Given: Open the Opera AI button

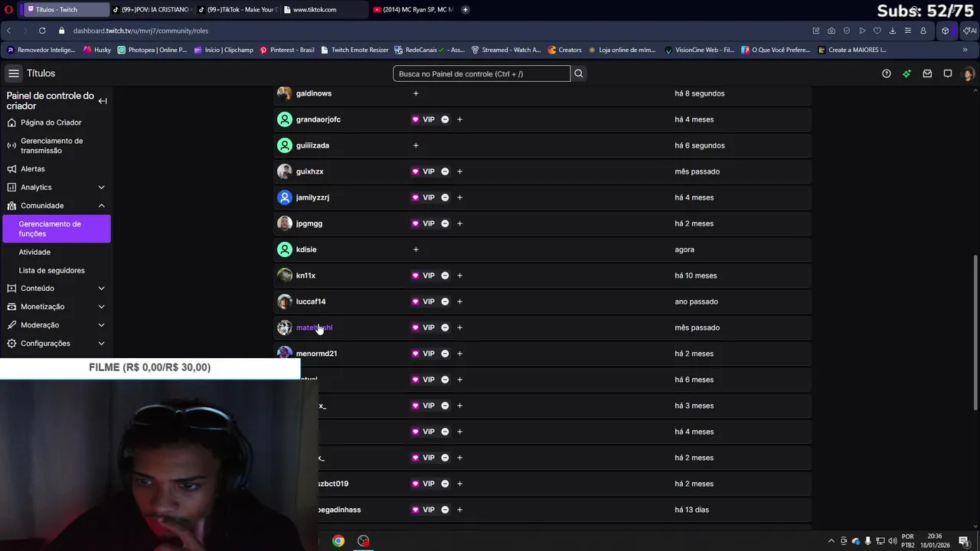Looking at the screenshot, I should 969,31.
